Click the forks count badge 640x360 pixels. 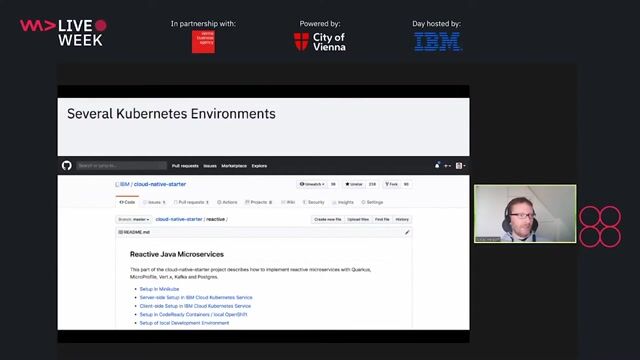click(406, 184)
